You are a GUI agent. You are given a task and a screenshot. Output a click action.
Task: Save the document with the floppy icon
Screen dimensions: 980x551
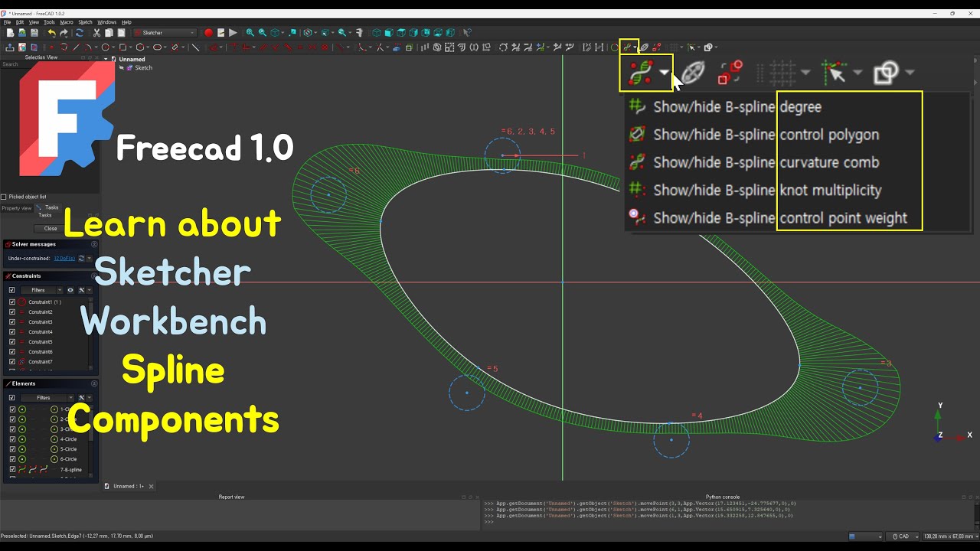coord(34,33)
